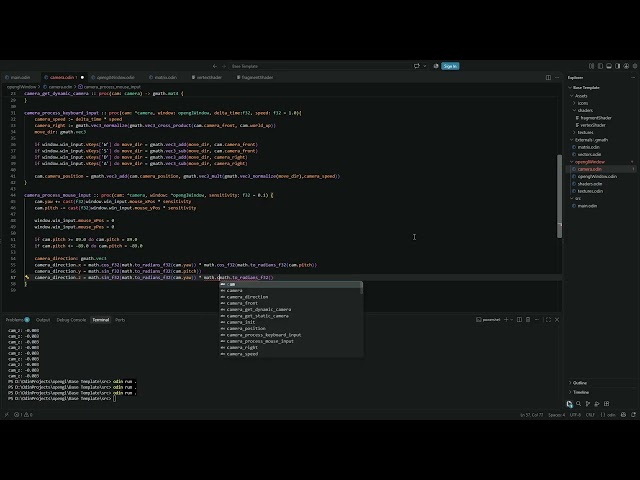Toggle the primary side bar layout icon
Screen dimensions: 640x480
click(x=600, y=66)
